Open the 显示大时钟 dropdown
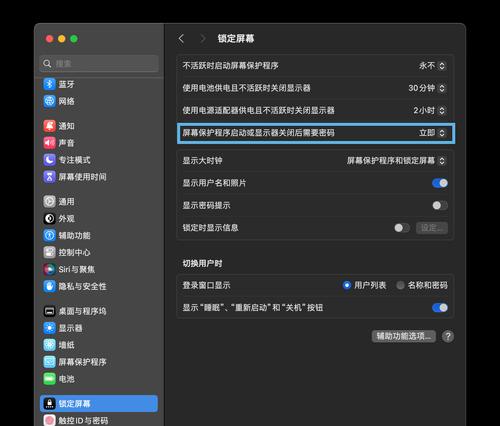500x426 pixels. point(396,161)
